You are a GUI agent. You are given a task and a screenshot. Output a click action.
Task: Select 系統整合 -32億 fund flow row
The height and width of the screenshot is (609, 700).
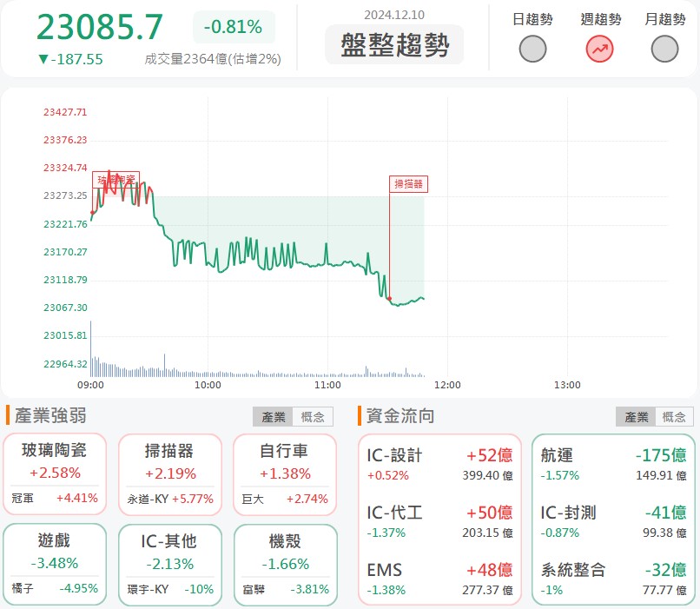coord(613,579)
